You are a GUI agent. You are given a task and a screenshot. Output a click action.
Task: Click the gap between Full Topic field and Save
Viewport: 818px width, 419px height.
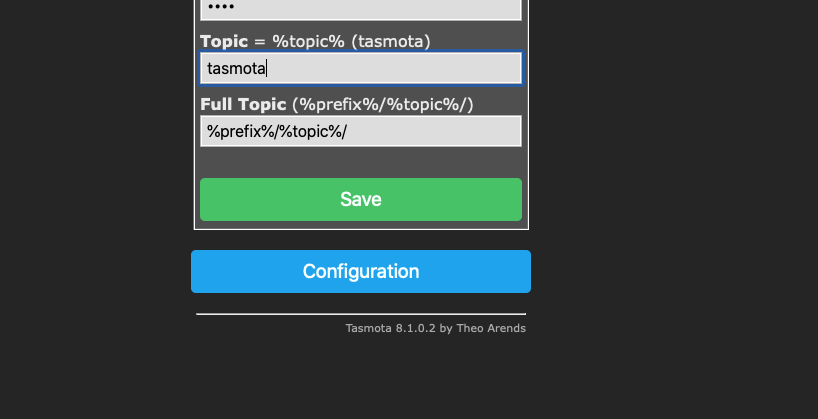pos(360,162)
